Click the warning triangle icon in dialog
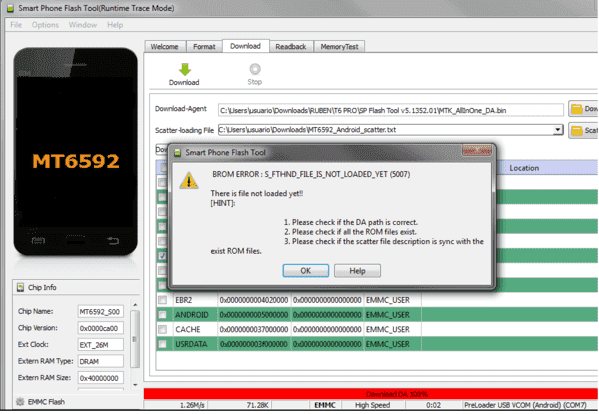Screen dimensions: 599x414 (189, 180)
